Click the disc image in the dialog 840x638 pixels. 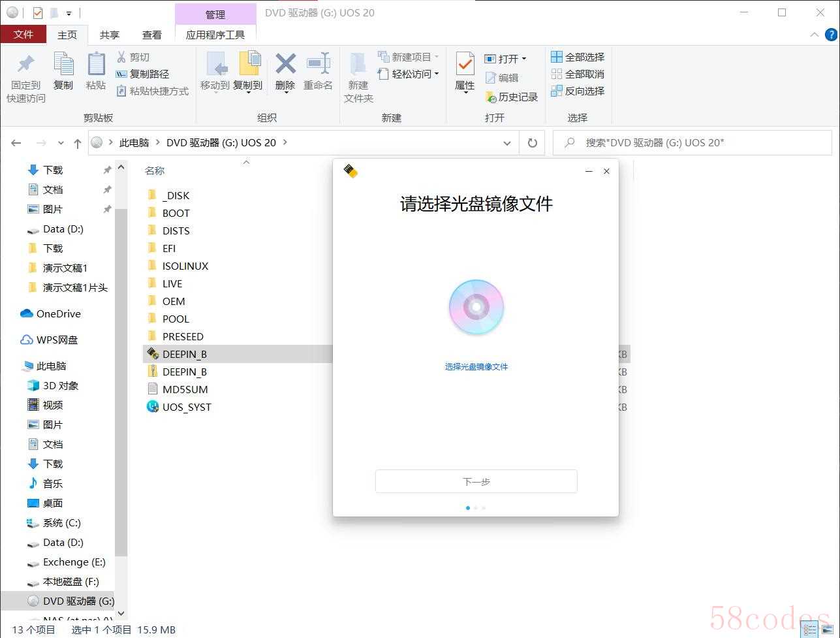pos(476,307)
